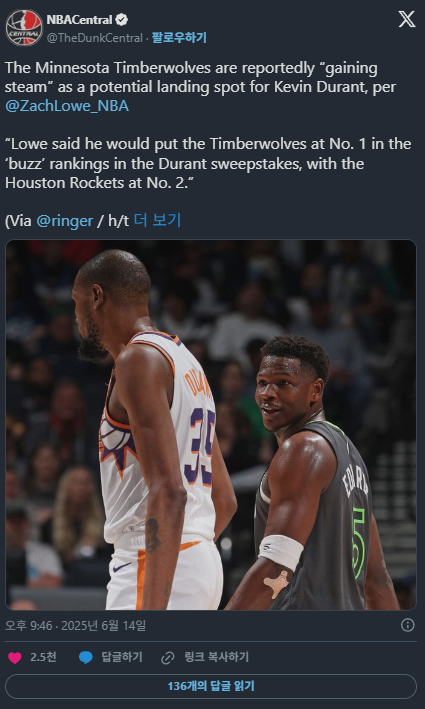The width and height of the screenshot is (425, 709).
Task: Read replies via 136개의 답글 읽기
Action: (x=211, y=686)
